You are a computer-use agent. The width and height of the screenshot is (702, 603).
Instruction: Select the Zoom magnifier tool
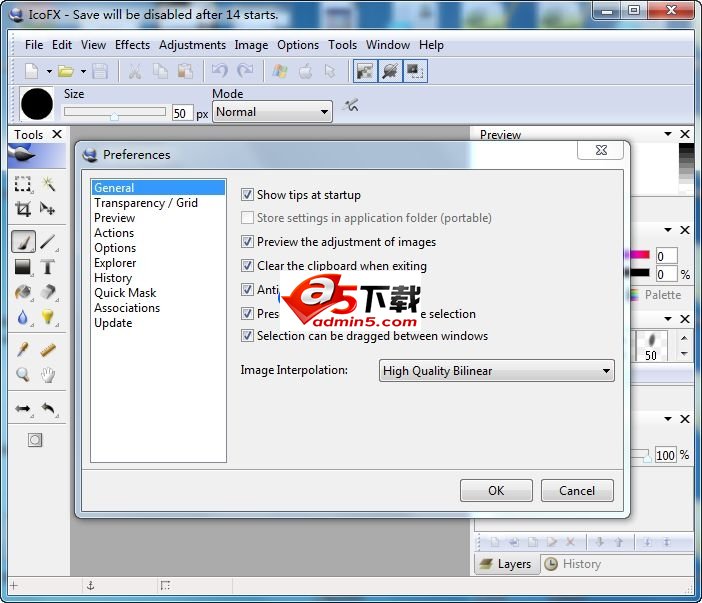(23, 375)
